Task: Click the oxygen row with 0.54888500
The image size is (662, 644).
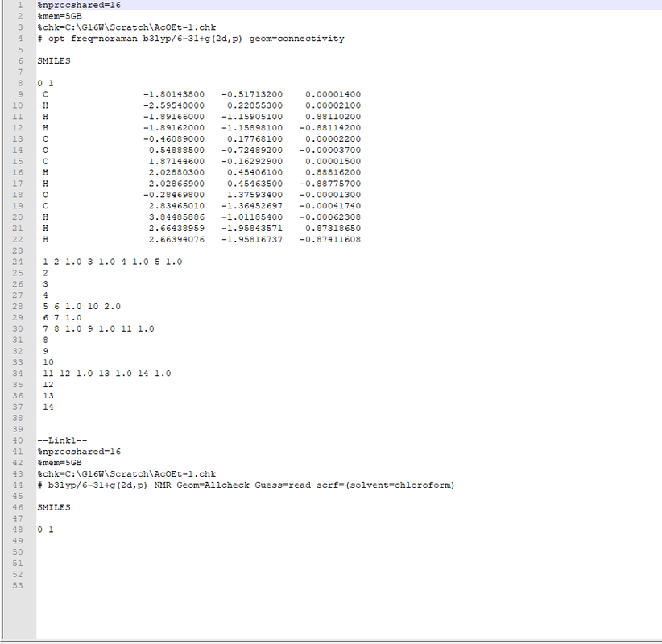Action: click(x=202, y=151)
